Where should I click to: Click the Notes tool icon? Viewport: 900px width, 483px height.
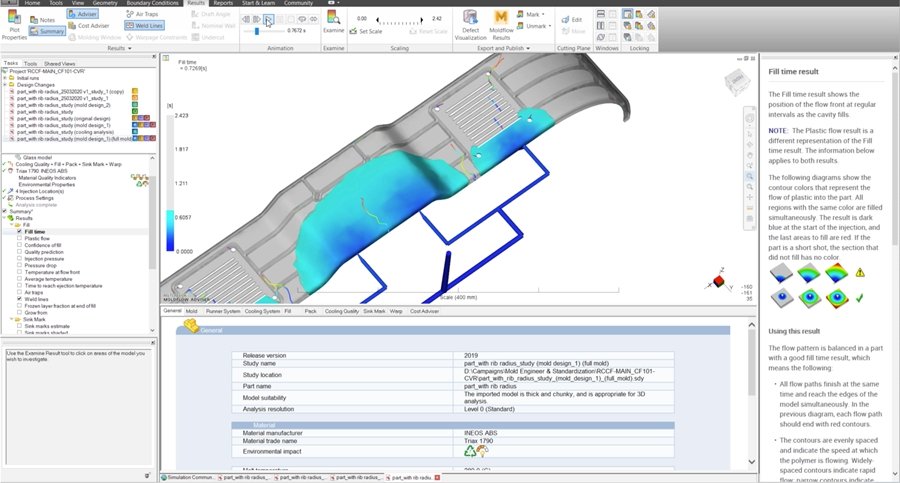(34, 20)
